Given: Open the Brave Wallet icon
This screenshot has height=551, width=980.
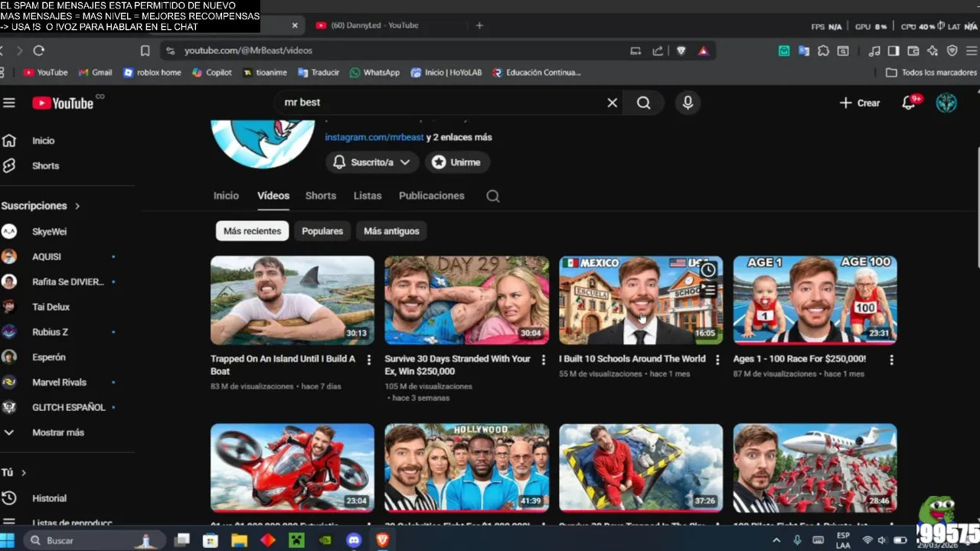Looking at the screenshot, I should (913, 51).
